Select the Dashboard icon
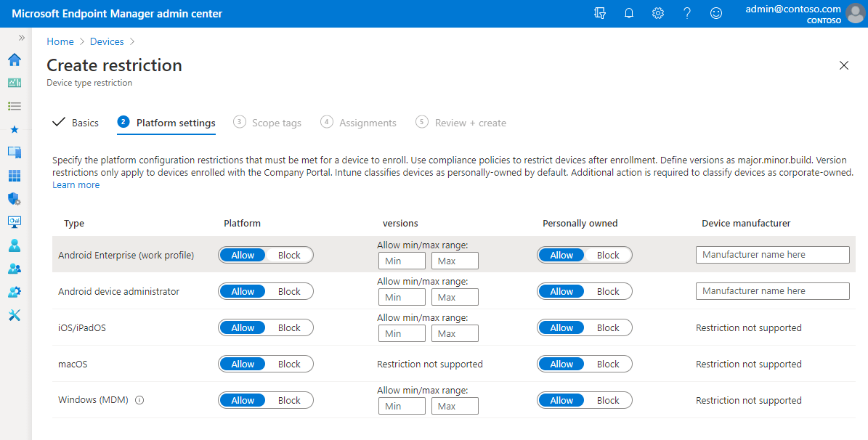This screenshot has width=868, height=440. 14,83
